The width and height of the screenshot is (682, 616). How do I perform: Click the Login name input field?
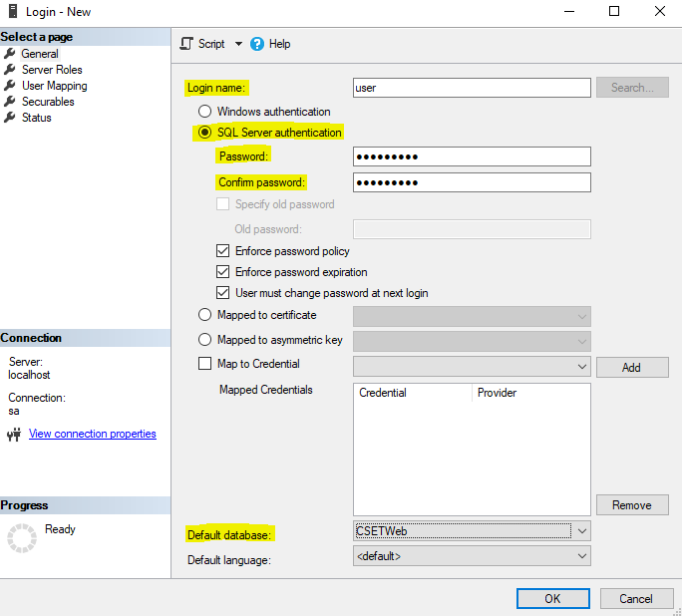(472, 88)
